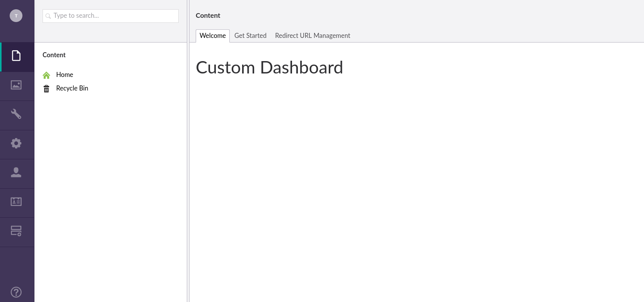Open the Settings wrench section

16,114
